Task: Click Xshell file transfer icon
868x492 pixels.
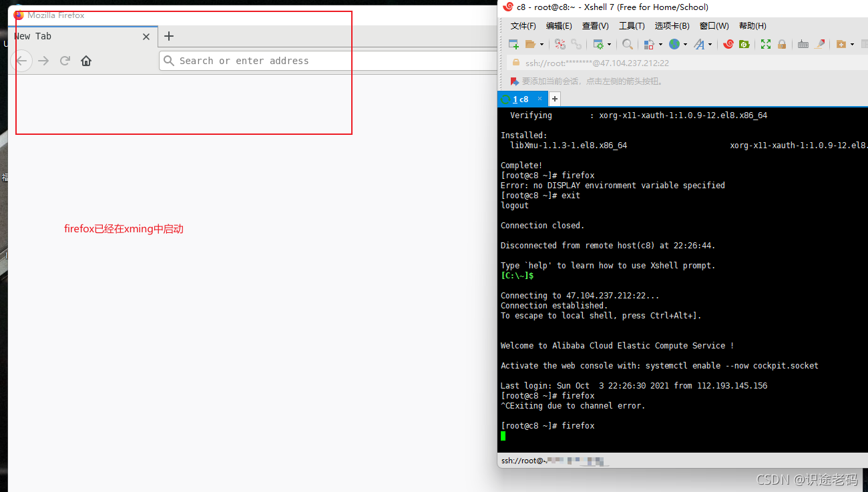Action: pyautogui.click(x=649, y=44)
